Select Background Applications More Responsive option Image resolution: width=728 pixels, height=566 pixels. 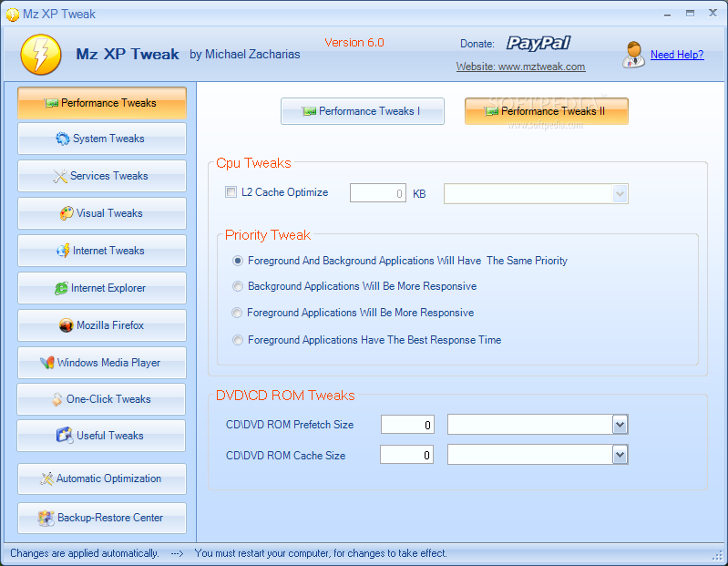(x=238, y=286)
